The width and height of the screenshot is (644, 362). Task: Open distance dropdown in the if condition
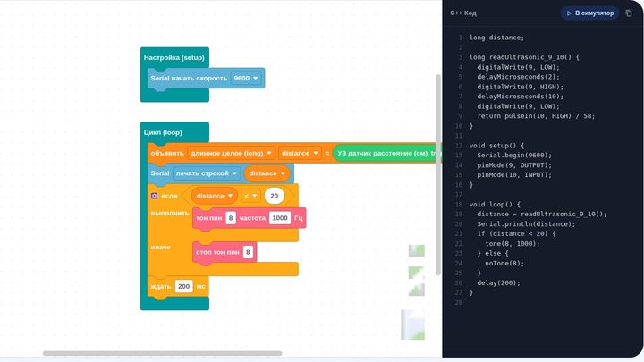tap(215, 196)
